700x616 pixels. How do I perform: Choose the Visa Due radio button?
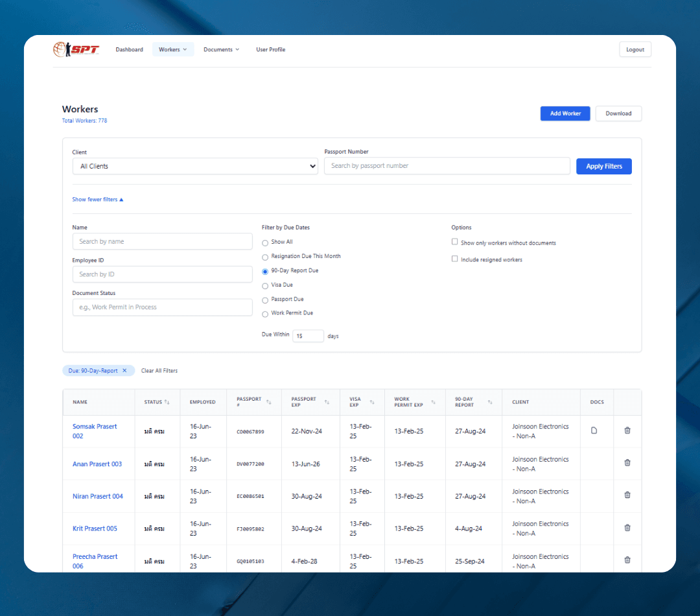tap(265, 286)
